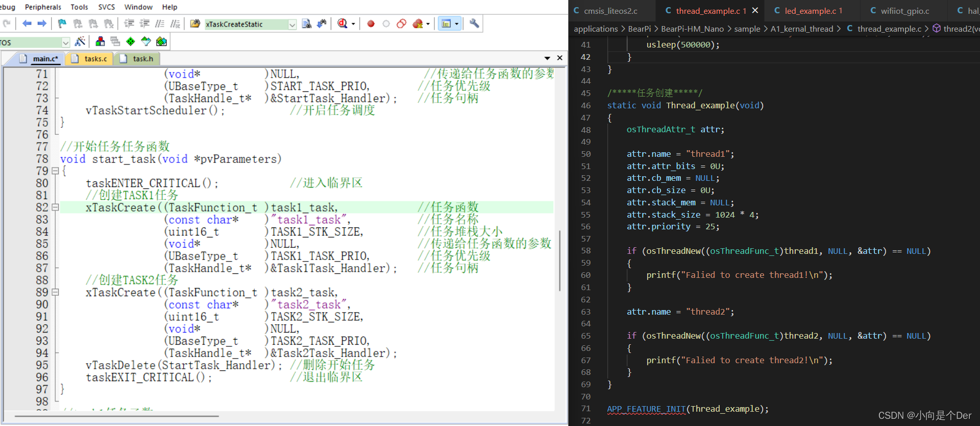Launch the Pack Installer icon

pyautogui.click(x=162, y=41)
